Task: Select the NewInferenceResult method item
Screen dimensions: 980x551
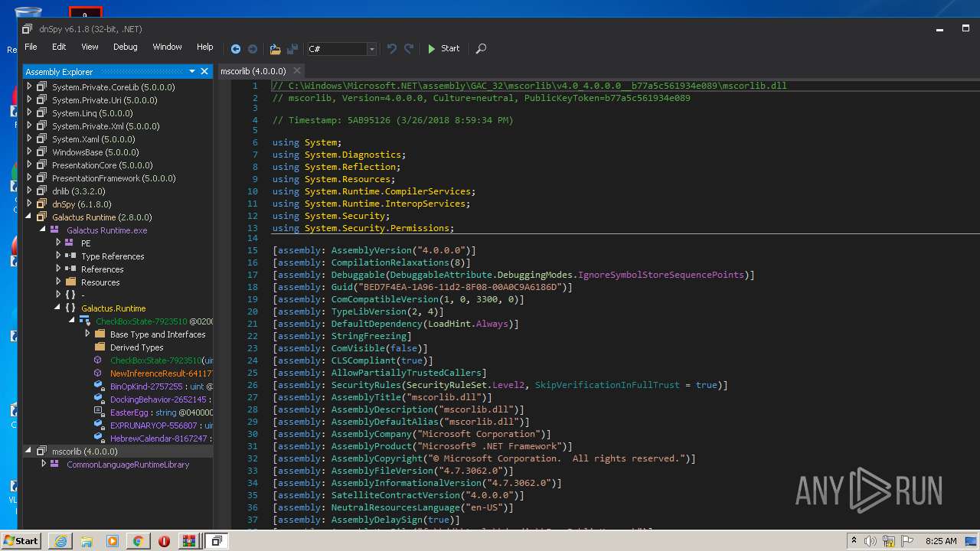Action: (162, 373)
